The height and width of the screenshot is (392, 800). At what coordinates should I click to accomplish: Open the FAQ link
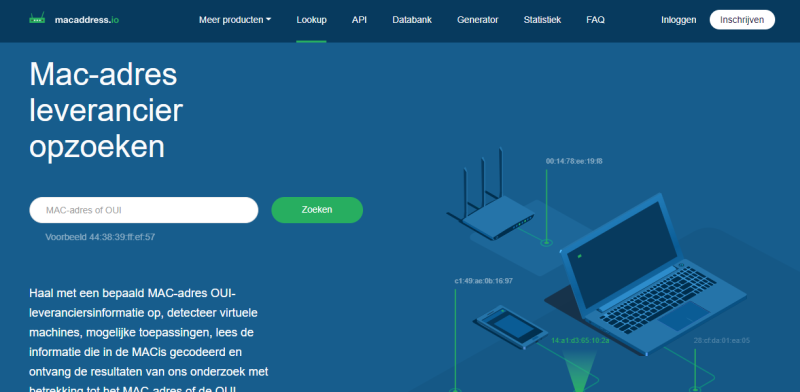(595, 20)
